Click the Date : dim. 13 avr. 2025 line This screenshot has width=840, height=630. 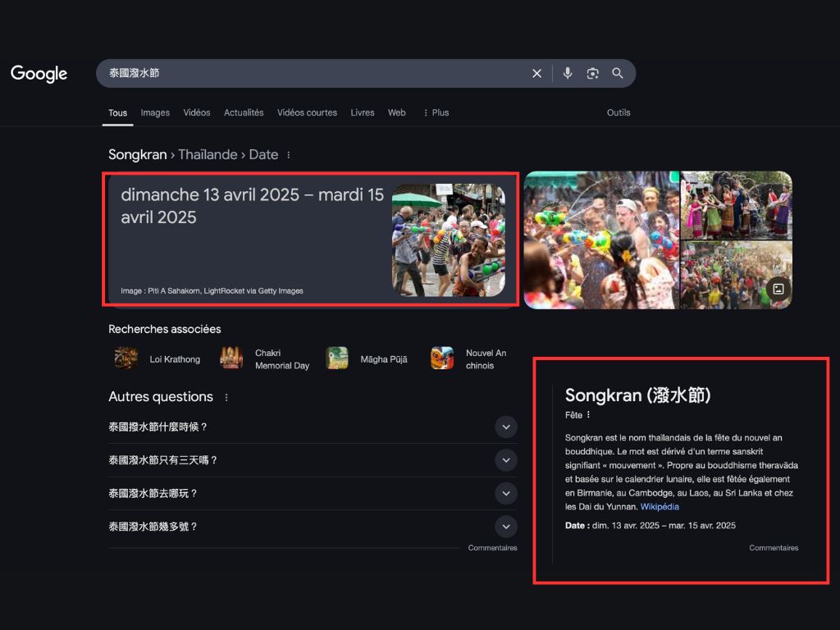(651, 526)
